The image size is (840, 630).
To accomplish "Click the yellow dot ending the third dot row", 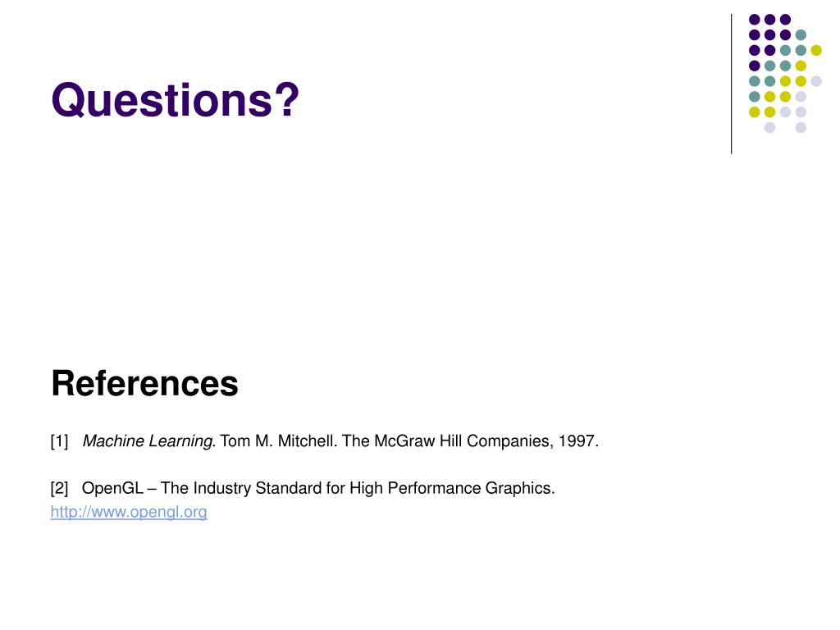I will click(816, 50).
